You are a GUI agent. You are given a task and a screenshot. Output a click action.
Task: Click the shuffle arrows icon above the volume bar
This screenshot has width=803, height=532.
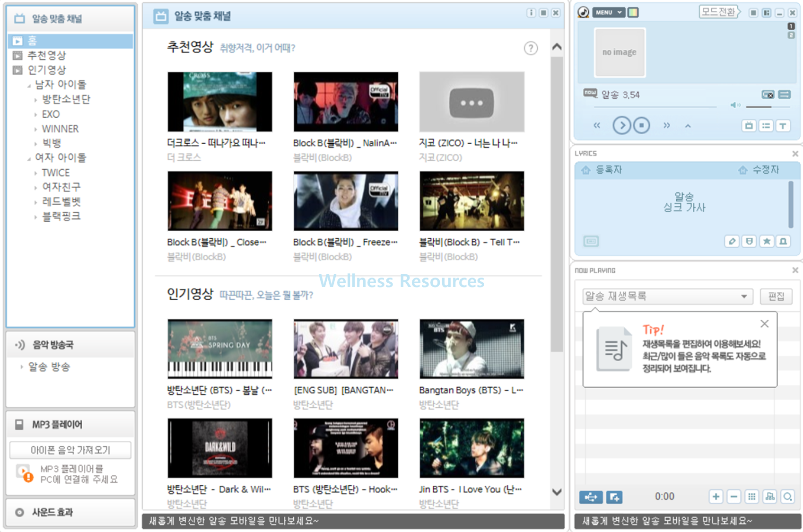[x=784, y=95]
